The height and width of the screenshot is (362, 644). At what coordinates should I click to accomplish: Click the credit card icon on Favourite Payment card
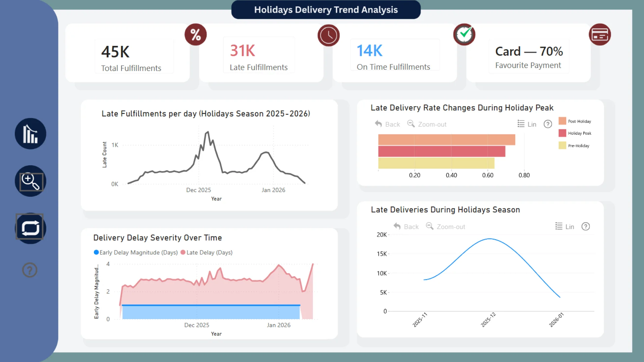pyautogui.click(x=600, y=34)
